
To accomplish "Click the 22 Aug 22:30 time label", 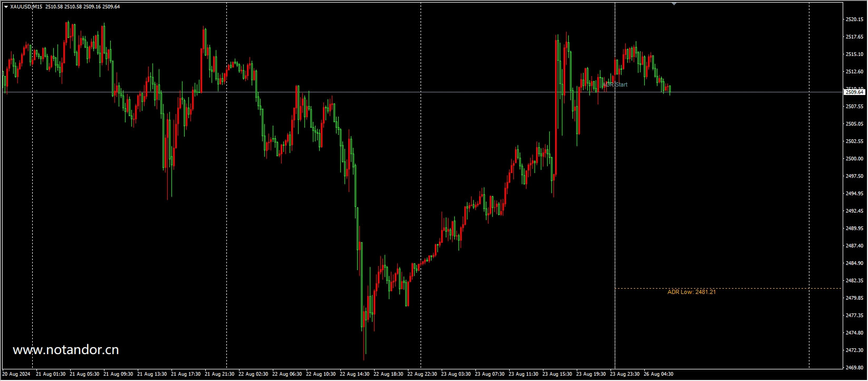I will click(x=422, y=374).
